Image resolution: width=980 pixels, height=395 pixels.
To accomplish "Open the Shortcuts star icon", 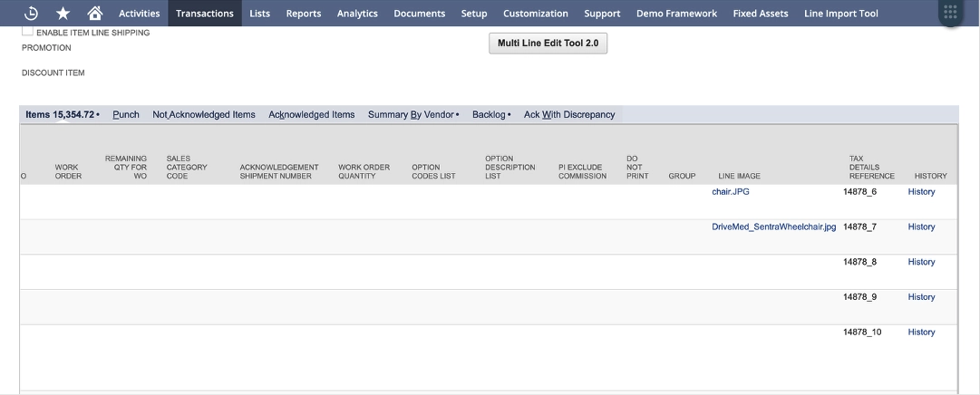I will 63,13.
